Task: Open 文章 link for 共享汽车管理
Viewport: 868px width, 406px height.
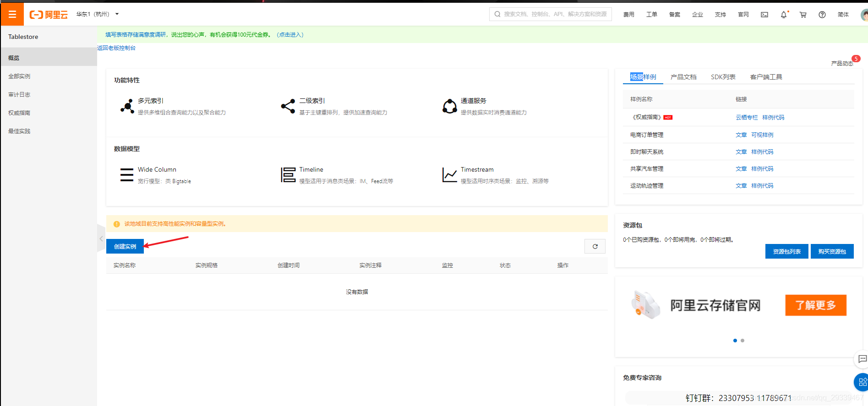Action: coord(741,169)
